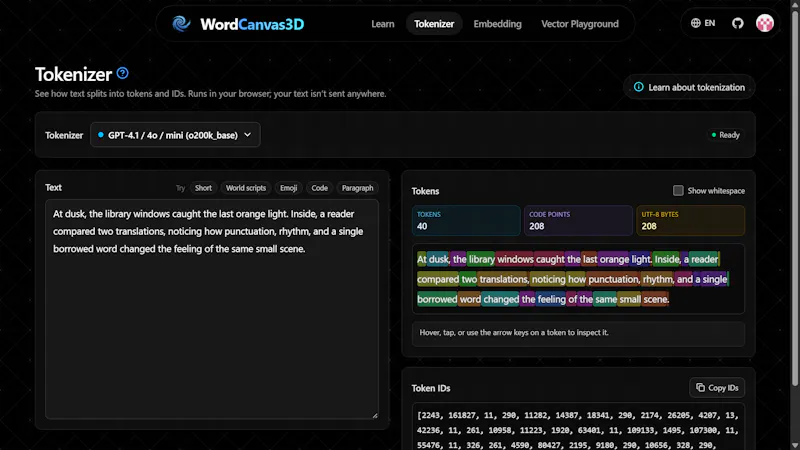Inspect the 'Inside' token
Image resolution: width=800 pixels, height=450 pixels.
coord(666,259)
